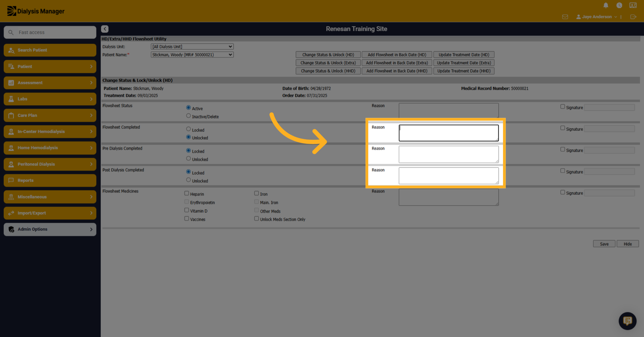Click Reason box for Post Dialysis Completed
The image size is (644, 337).
[x=449, y=176]
